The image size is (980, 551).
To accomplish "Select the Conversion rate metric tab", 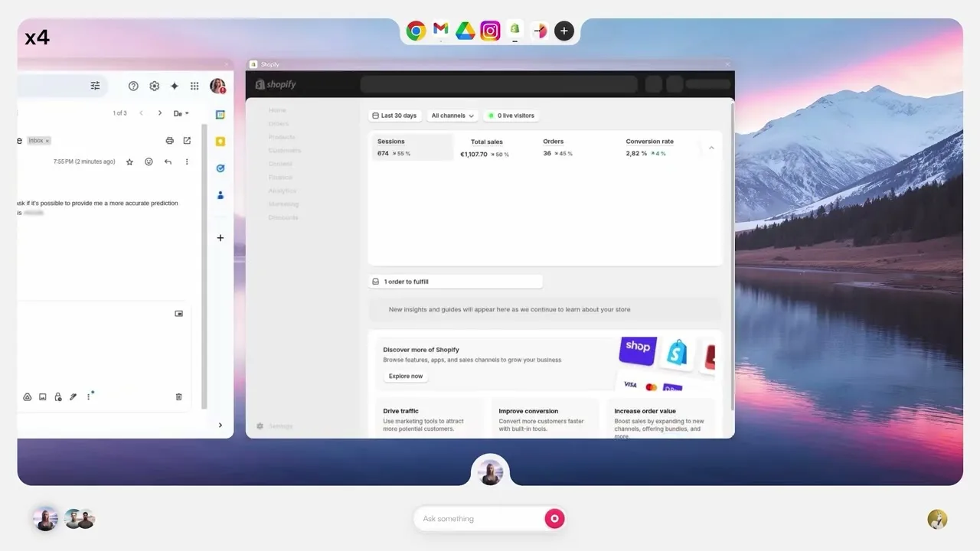I will tap(649, 148).
